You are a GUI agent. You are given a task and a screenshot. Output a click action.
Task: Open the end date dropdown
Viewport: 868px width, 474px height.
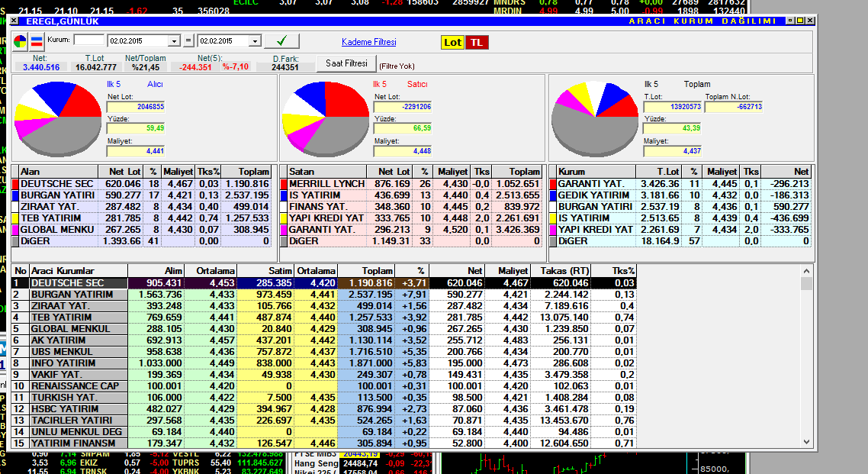[254, 41]
